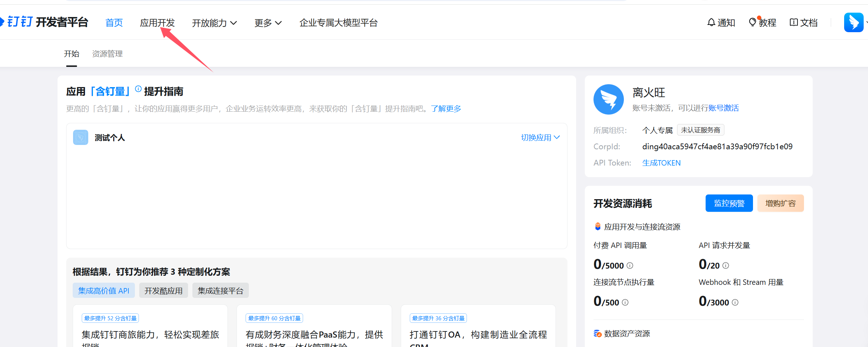Click the 教程 lightbulb icon
This screenshot has height=347, width=868.
(753, 22)
